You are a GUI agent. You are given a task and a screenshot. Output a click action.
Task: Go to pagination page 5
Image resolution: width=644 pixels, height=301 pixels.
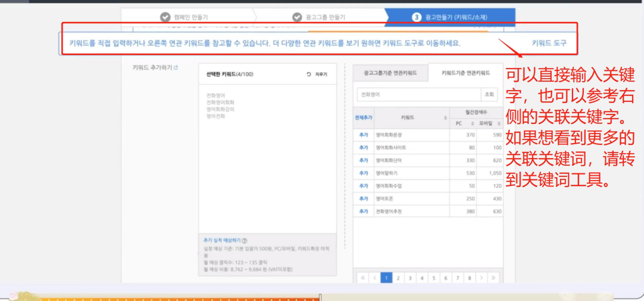(434, 278)
